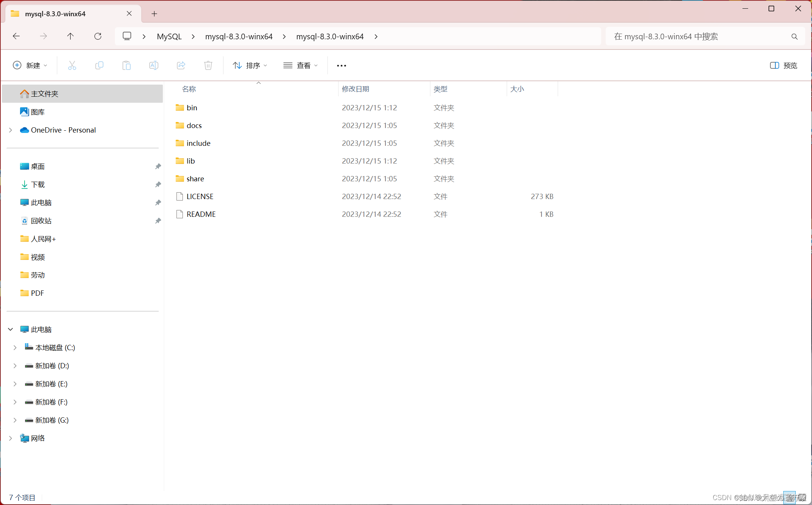Expand the 网络 network node
The width and height of the screenshot is (812, 505).
pyautogui.click(x=11, y=438)
